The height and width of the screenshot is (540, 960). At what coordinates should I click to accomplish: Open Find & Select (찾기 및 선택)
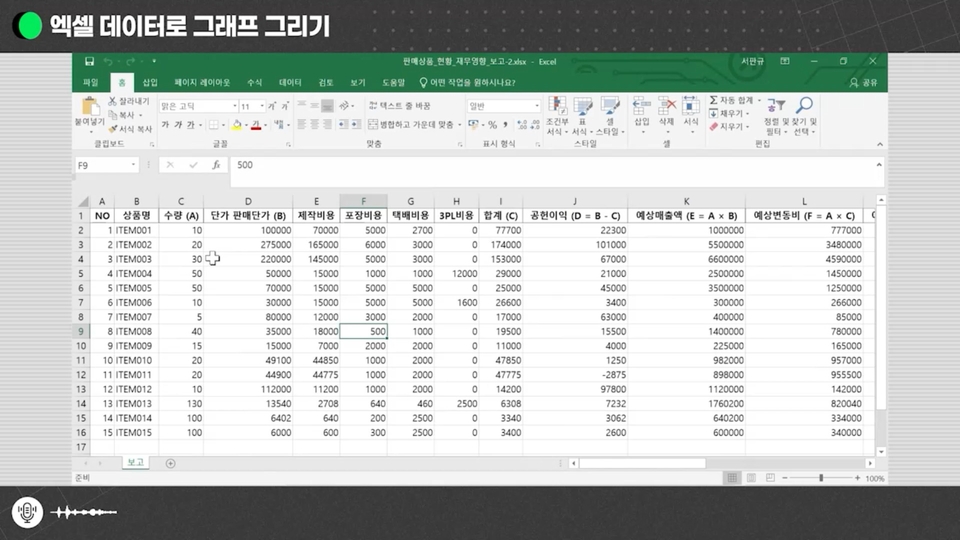pos(804,116)
